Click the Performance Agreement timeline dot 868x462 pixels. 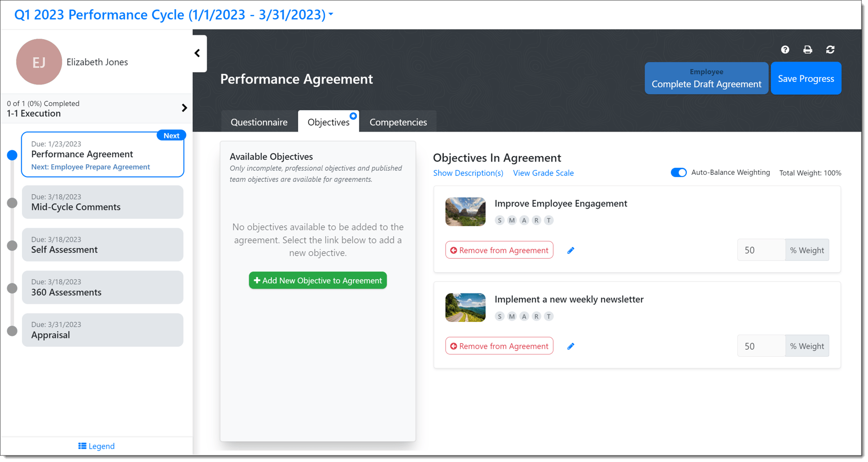12,155
